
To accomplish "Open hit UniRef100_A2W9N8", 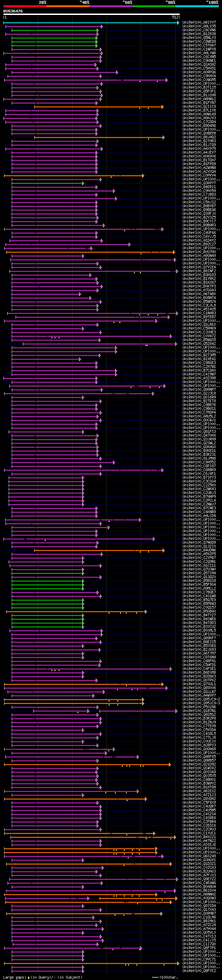I will pos(199,168).
